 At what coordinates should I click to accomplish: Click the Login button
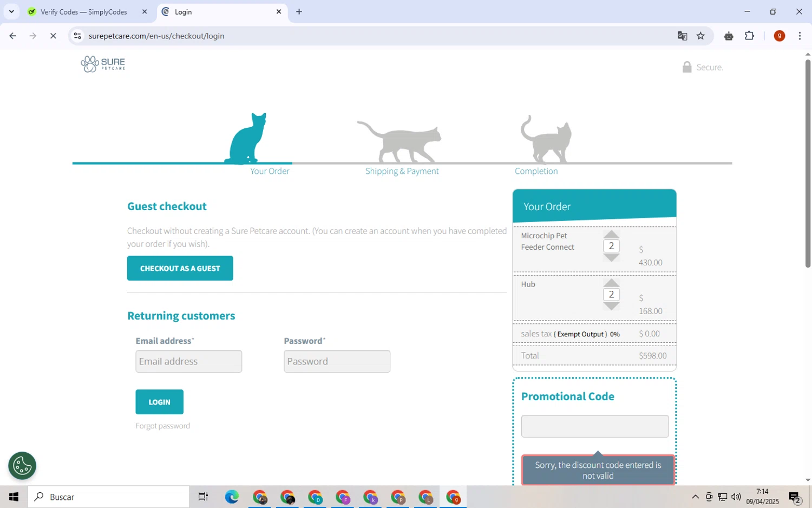tap(160, 402)
